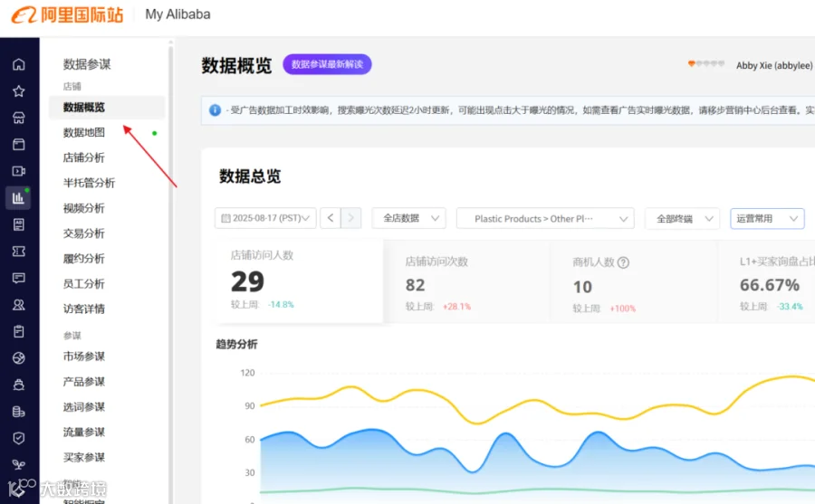Image resolution: width=815 pixels, height=504 pixels.
Task: Open 产品参谋 in sidebar menu
Action: 83,382
